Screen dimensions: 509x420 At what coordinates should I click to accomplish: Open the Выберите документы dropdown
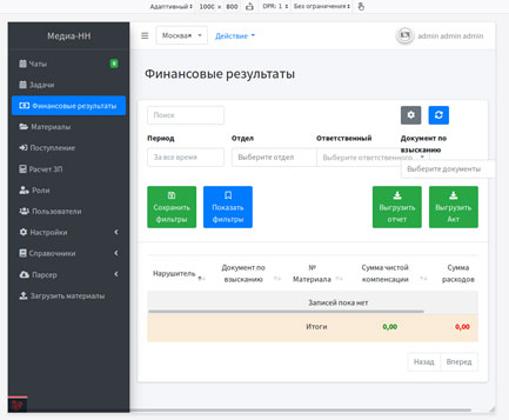tap(447, 169)
